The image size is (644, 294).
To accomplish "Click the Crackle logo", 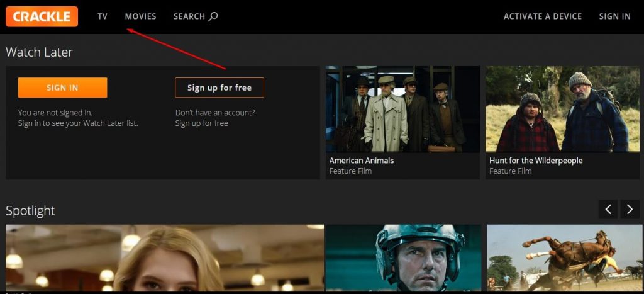I will tap(42, 16).
